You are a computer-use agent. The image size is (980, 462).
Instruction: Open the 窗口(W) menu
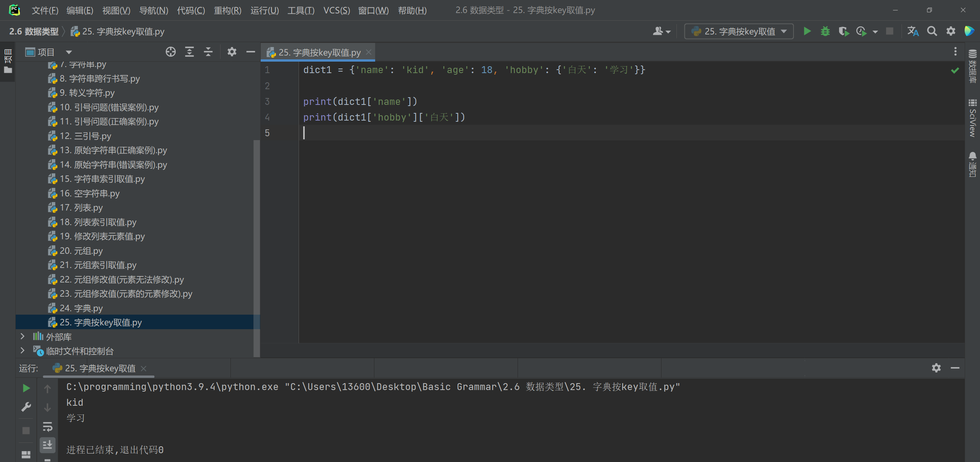click(x=373, y=10)
